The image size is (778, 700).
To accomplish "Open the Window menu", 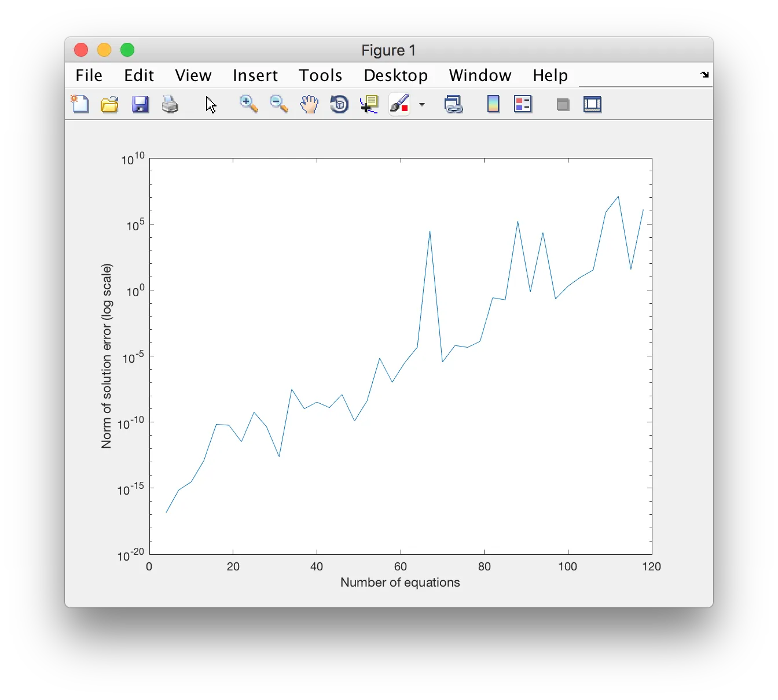I will pyautogui.click(x=480, y=75).
